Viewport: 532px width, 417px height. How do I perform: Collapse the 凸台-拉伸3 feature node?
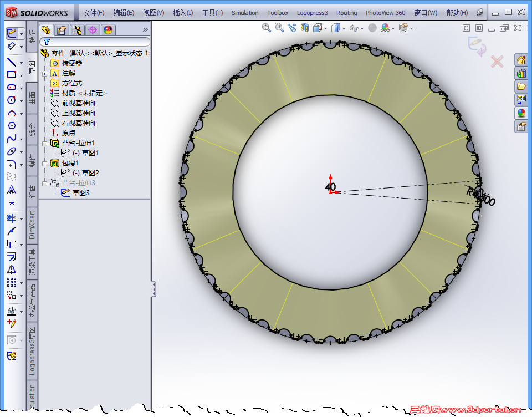point(44,184)
